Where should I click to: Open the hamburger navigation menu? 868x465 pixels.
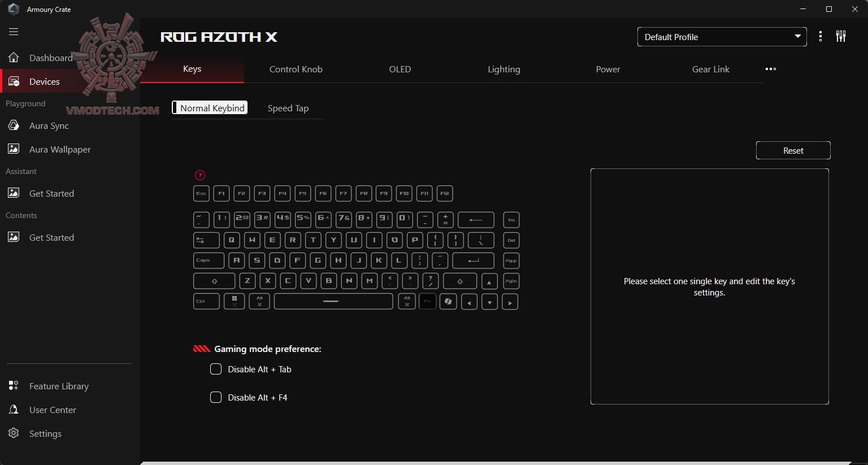click(x=14, y=32)
